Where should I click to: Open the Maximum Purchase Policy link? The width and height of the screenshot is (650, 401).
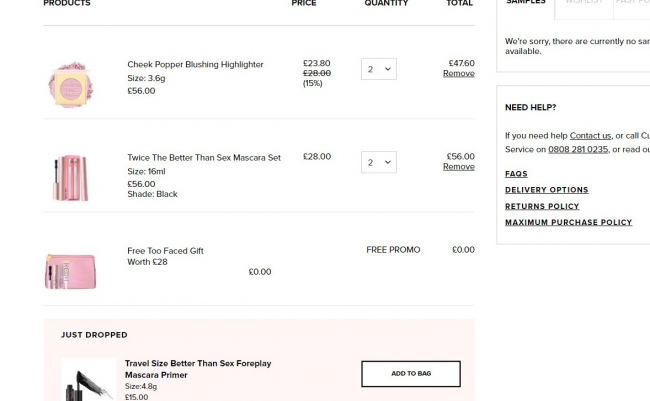[x=568, y=222]
